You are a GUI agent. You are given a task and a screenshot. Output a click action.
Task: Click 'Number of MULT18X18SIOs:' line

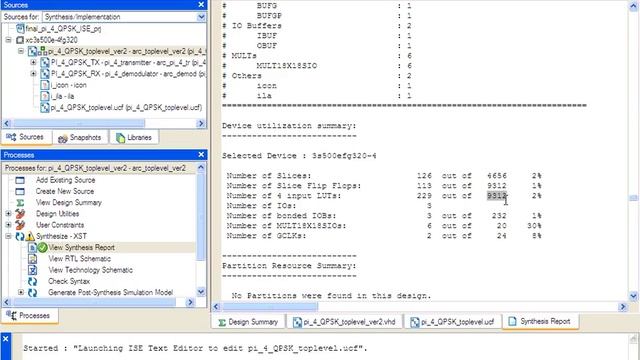point(384,226)
